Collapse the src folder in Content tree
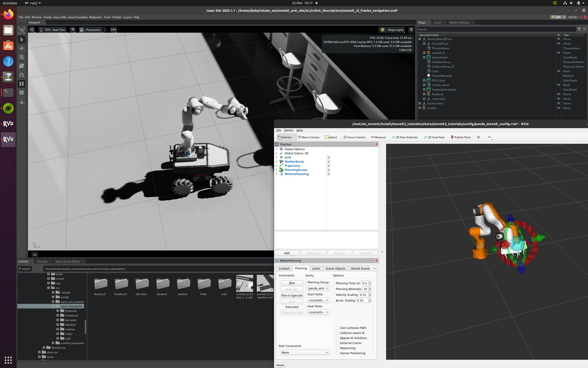This screenshot has width=588, height=368. click(48, 288)
